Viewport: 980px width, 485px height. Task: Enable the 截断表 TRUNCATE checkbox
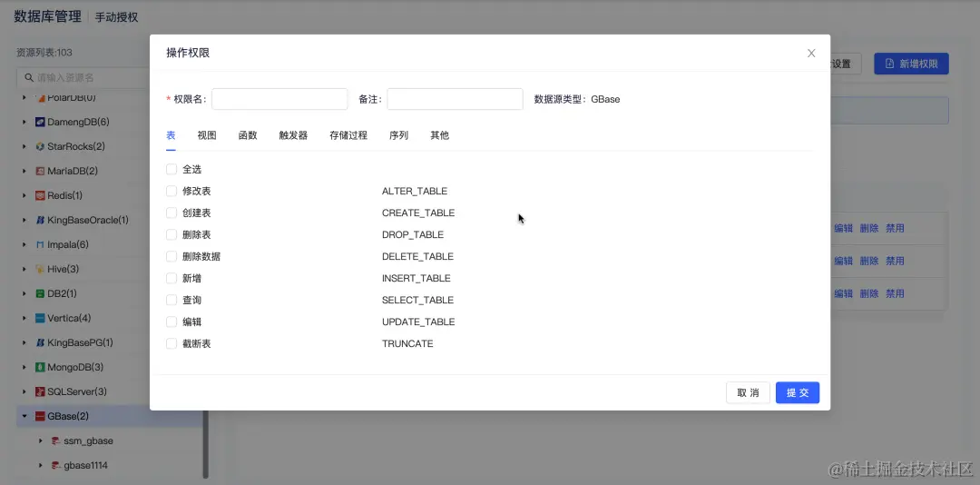tap(171, 343)
